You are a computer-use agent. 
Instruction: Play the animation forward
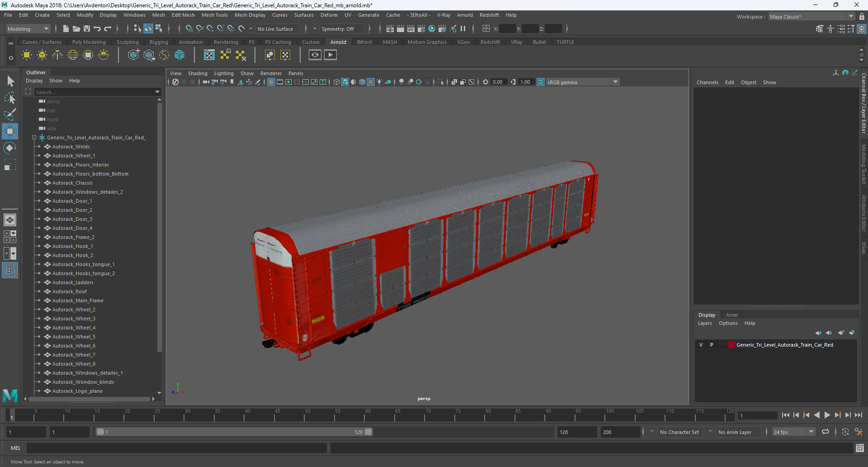click(827, 415)
